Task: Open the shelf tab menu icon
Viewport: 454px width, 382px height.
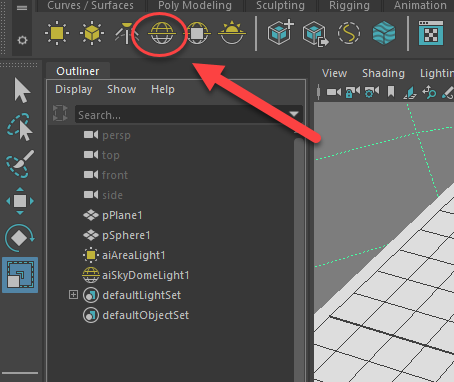Action: pyautogui.click(x=22, y=7)
